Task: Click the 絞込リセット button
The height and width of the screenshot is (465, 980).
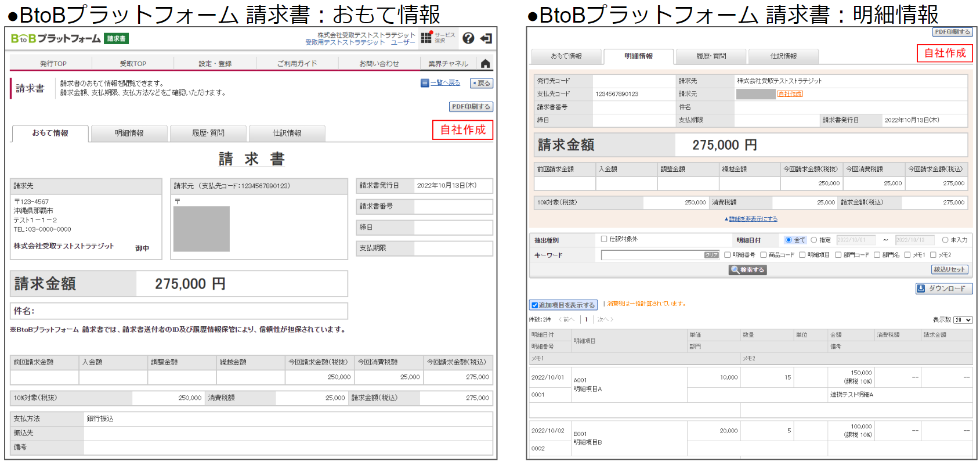Action: pos(949,269)
